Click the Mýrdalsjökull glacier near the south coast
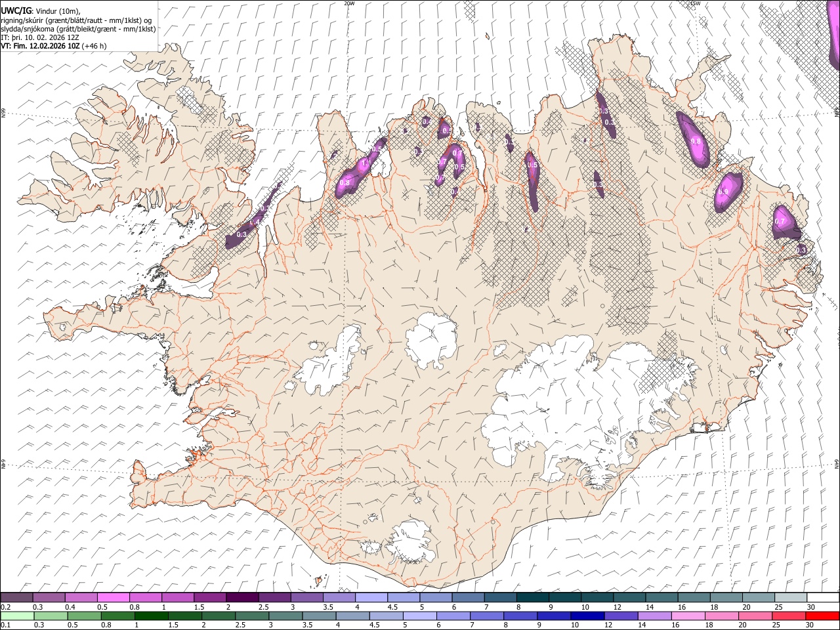This screenshot has width=840, height=630. click(410, 541)
